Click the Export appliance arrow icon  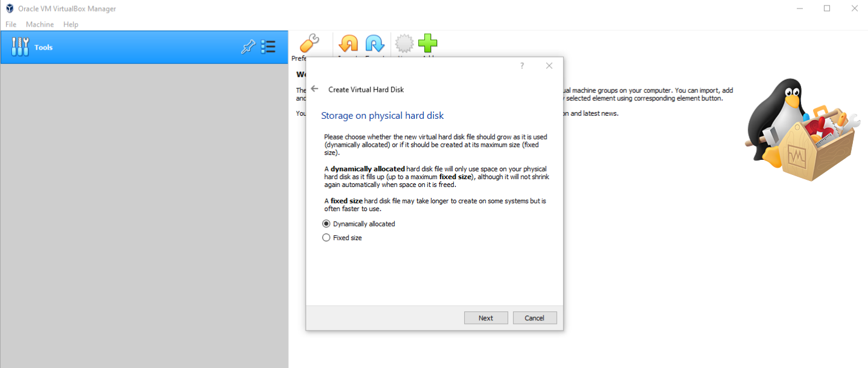point(374,43)
